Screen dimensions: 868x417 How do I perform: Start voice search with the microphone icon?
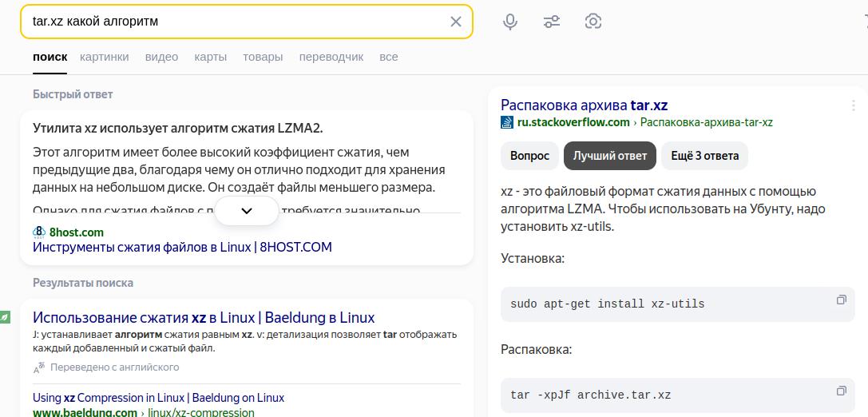pyautogui.click(x=510, y=22)
